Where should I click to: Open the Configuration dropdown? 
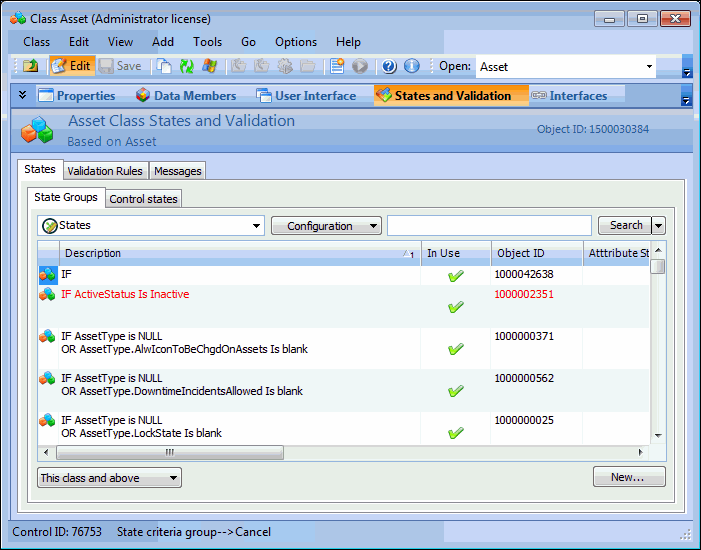pos(326,226)
